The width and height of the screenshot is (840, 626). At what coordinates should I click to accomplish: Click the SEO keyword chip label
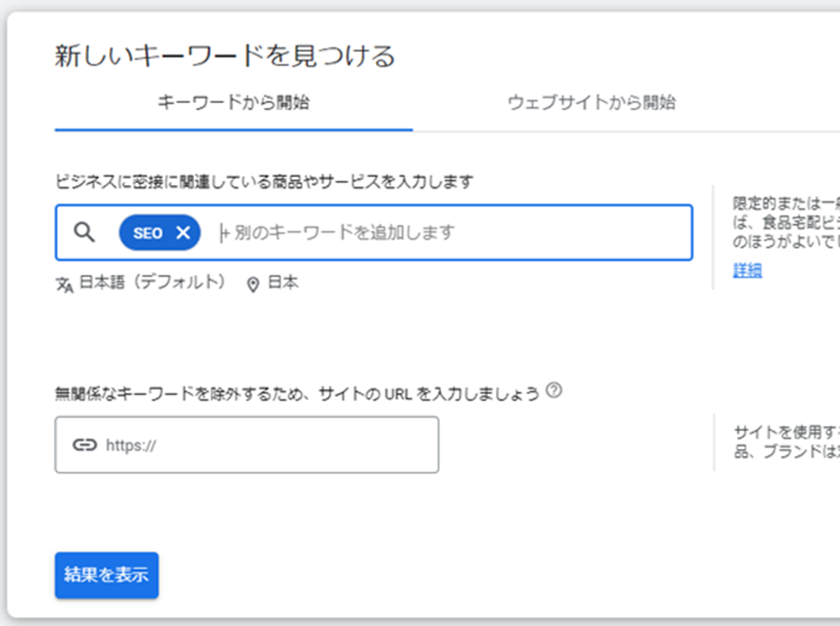pos(148,233)
